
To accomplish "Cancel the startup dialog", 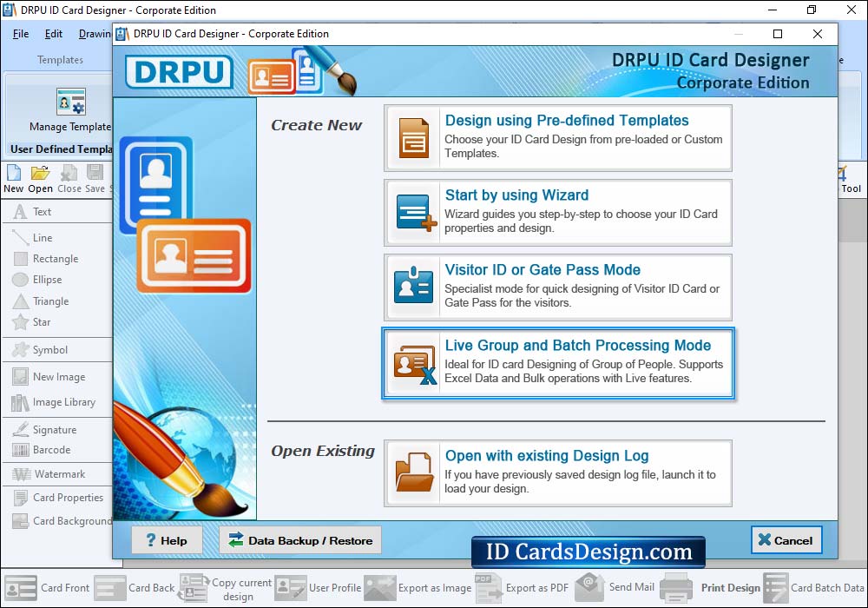I will click(786, 540).
